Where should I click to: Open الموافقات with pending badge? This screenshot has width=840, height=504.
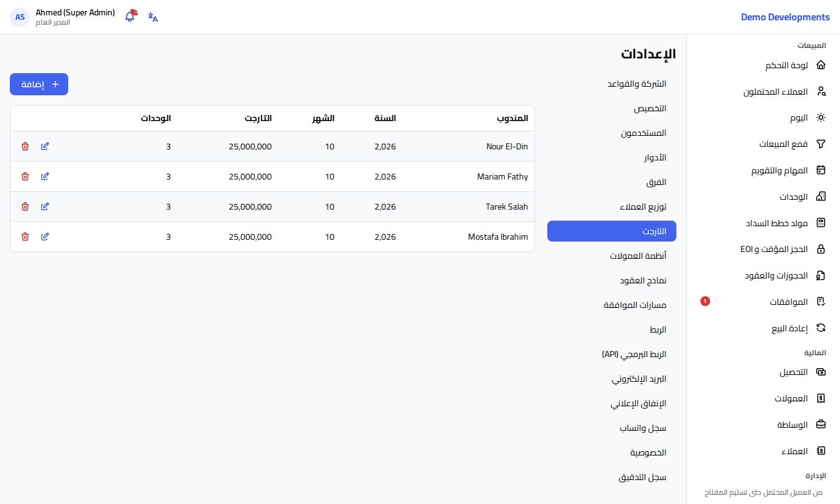coord(763,302)
